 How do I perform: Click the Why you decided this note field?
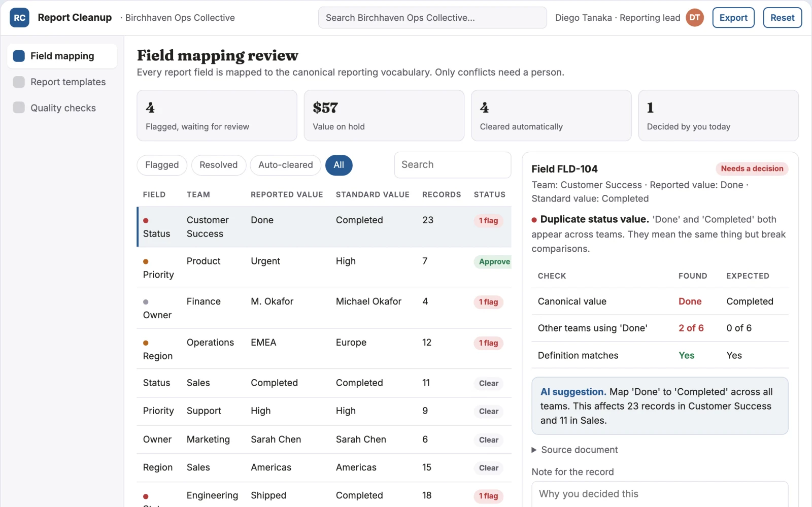[660, 494]
